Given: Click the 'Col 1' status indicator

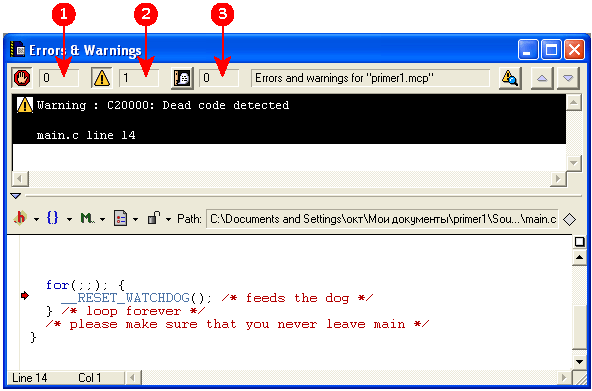Looking at the screenshot, I should tap(90, 378).
